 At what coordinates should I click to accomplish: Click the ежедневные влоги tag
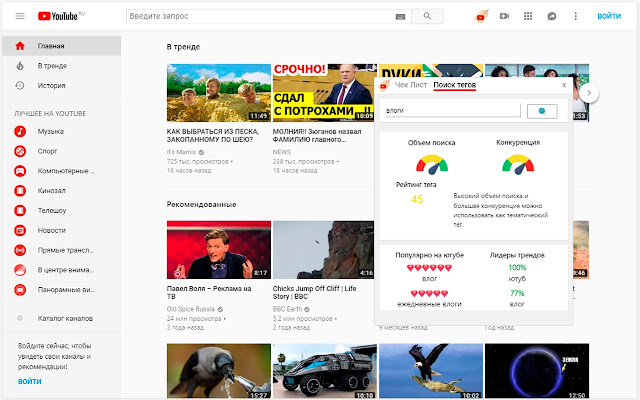429,304
